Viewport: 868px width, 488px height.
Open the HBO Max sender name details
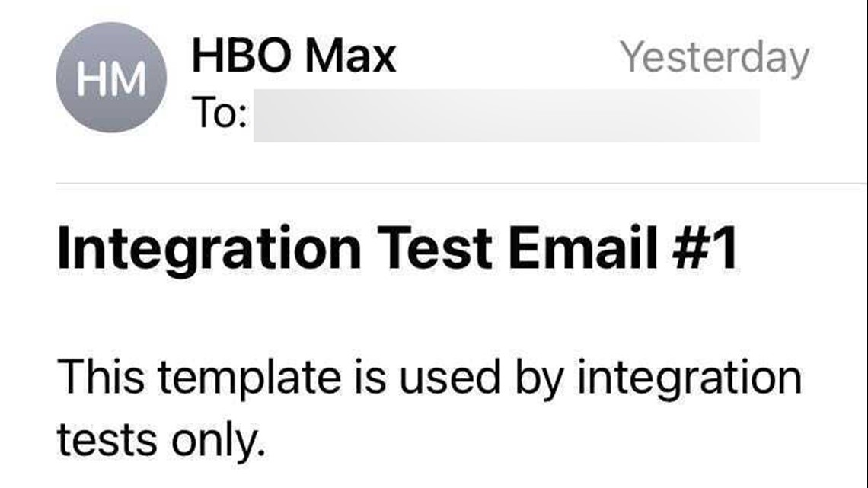coord(293,56)
